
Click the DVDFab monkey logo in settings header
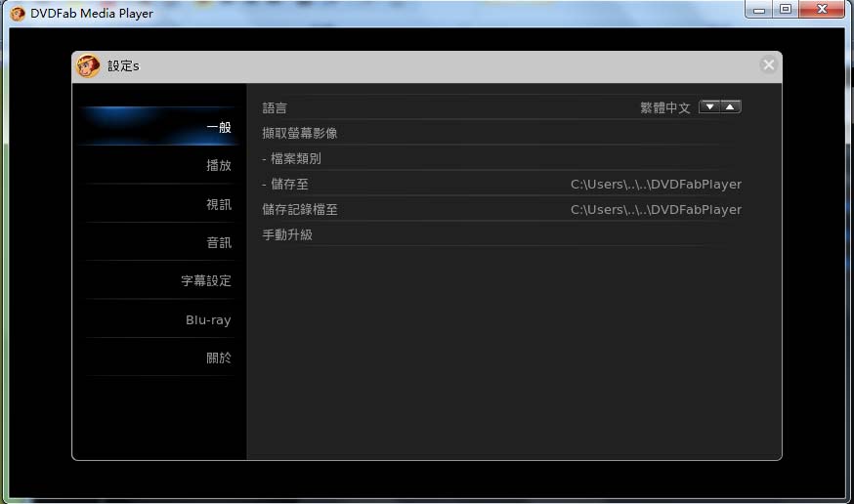pos(88,65)
